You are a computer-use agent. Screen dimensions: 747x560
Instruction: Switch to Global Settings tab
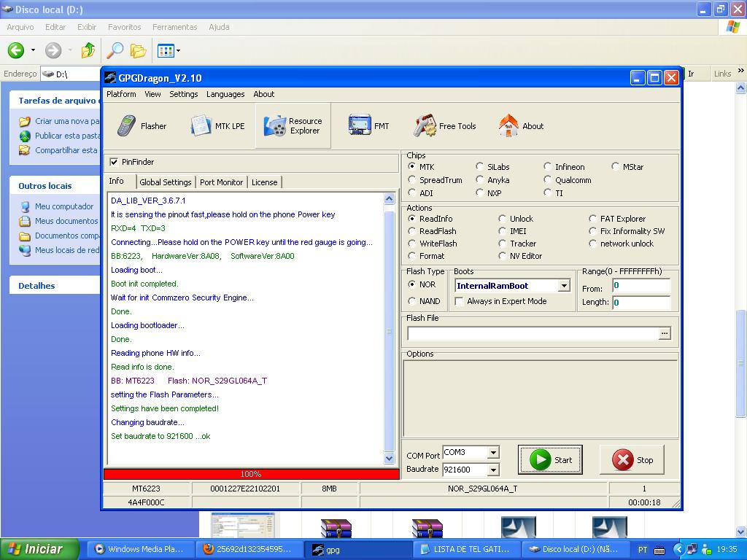coord(166,182)
